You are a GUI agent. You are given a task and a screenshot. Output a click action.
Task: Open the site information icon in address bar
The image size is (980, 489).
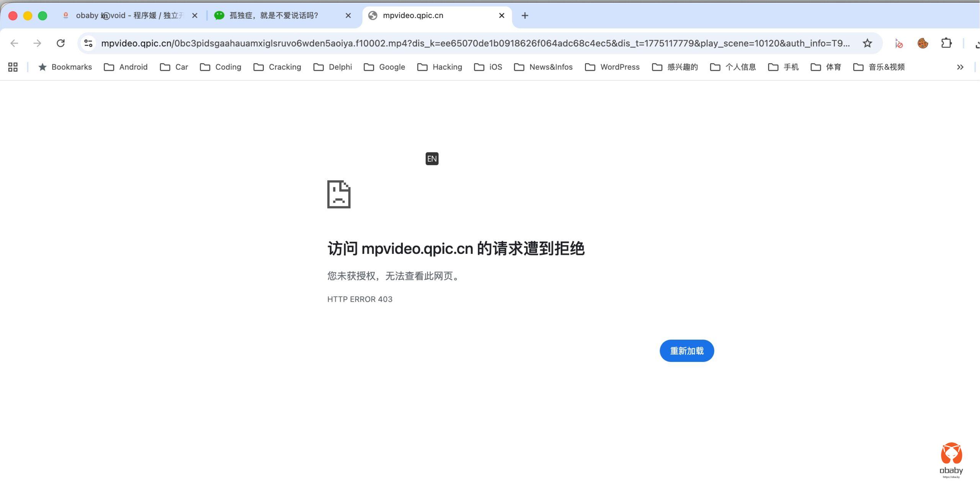[88, 43]
